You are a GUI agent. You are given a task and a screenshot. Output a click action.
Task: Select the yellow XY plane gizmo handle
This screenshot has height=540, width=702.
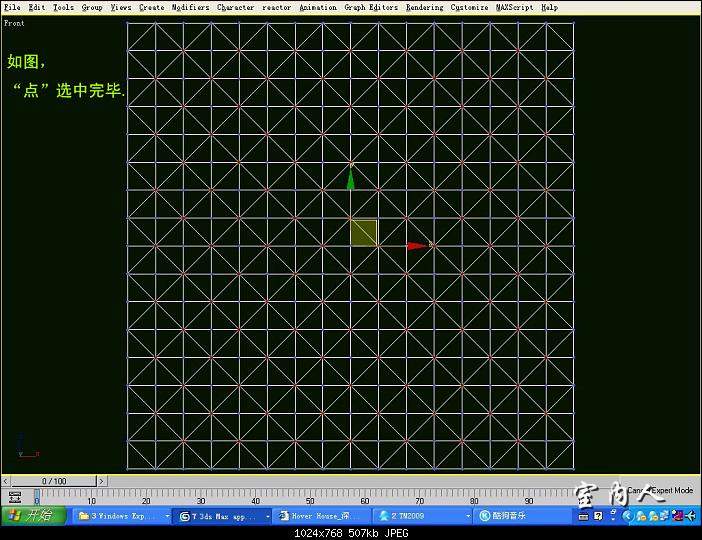click(364, 233)
